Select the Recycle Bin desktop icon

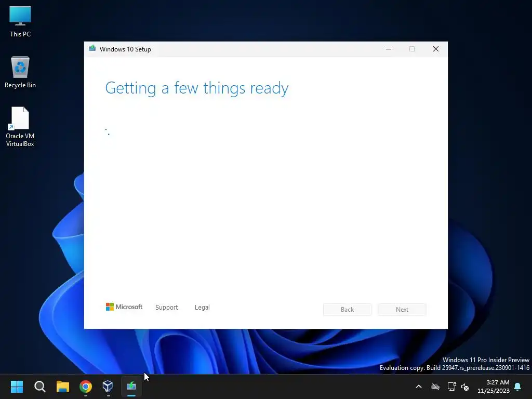pos(20,72)
